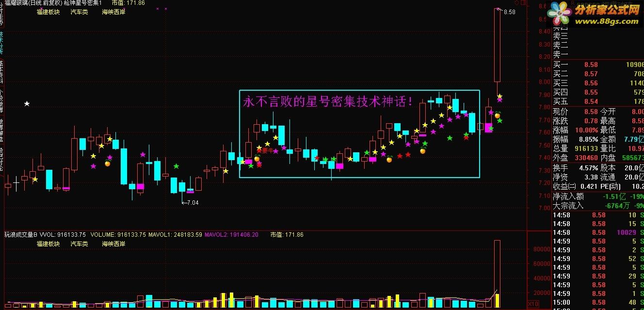Click the white star marker

pyautogui.click(x=27, y=103)
